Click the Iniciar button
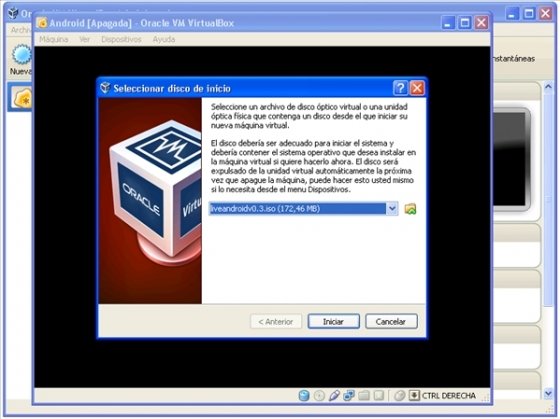560x419 pixels. pos(334,321)
